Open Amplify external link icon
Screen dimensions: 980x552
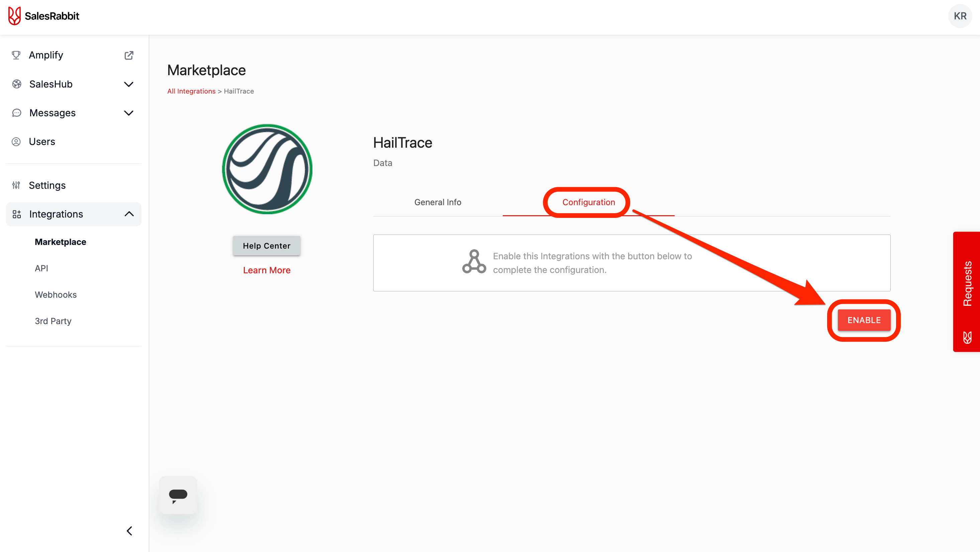coord(128,55)
